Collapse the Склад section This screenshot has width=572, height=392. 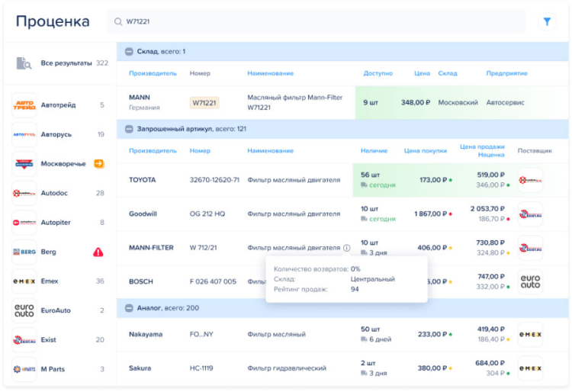pos(129,52)
